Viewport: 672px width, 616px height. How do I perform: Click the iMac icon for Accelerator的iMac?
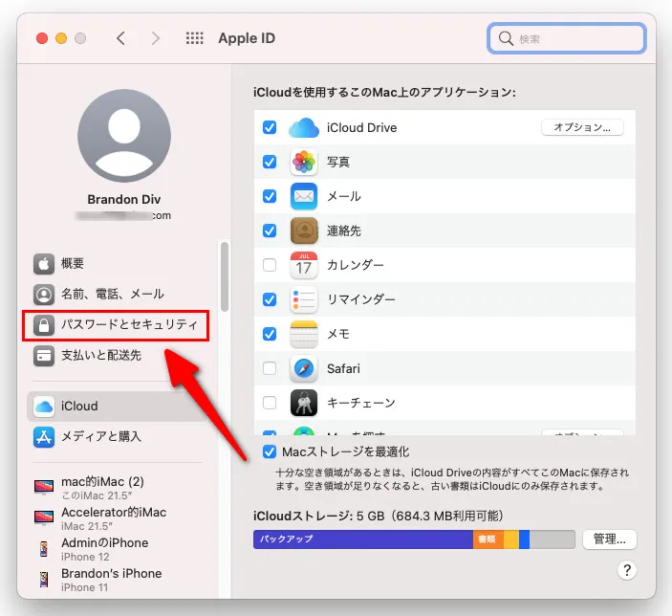(x=44, y=517)
